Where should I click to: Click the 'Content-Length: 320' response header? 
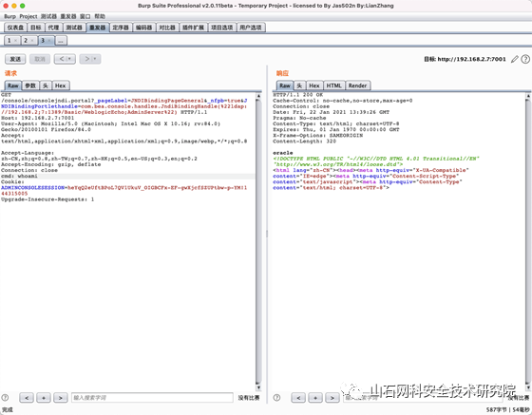click(x=304, y=141)
